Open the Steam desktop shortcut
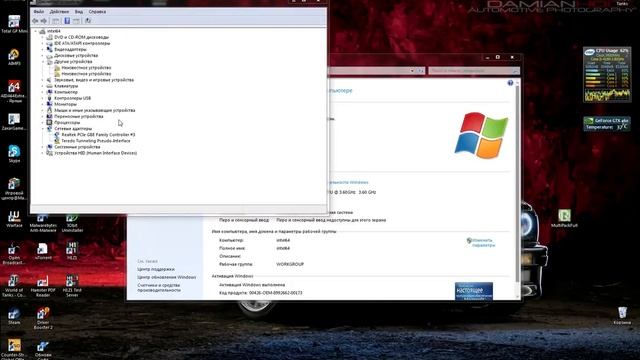The image size is (640, 360). coord(14,316)
